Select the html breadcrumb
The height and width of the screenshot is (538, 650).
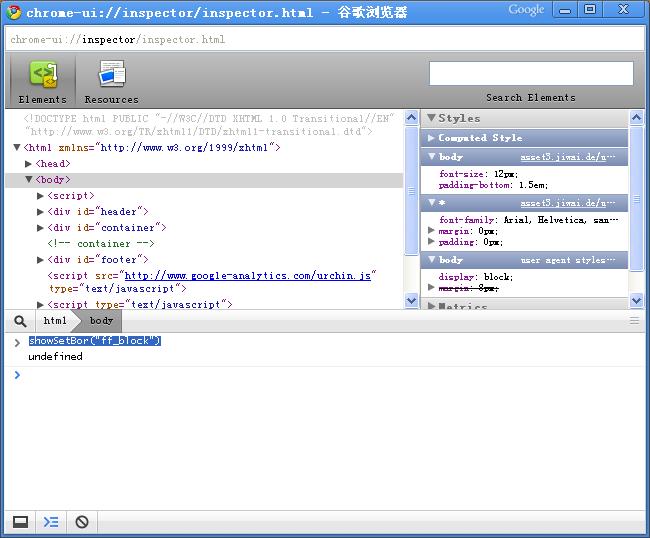pos(55,321)
